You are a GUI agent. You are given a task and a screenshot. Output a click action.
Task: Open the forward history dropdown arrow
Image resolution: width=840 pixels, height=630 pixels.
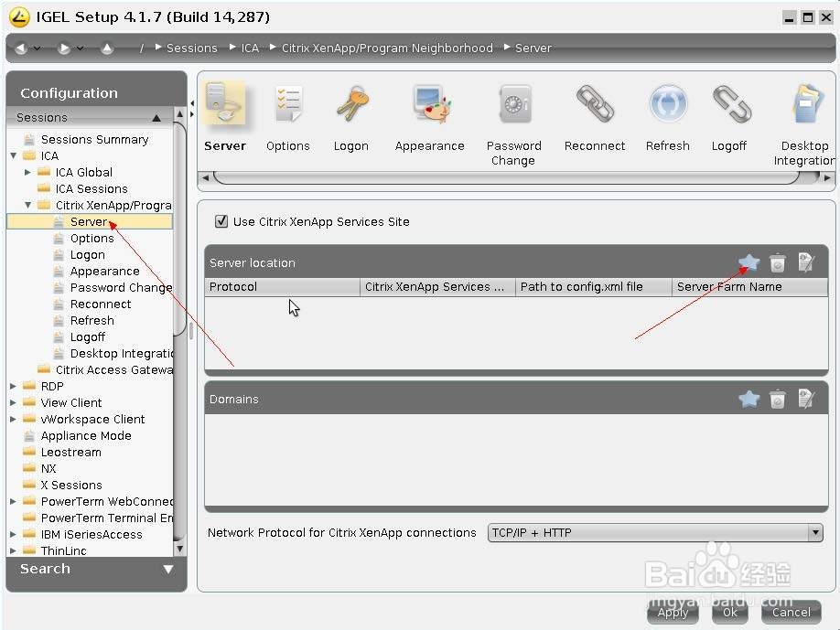click(x=80, y=48)
